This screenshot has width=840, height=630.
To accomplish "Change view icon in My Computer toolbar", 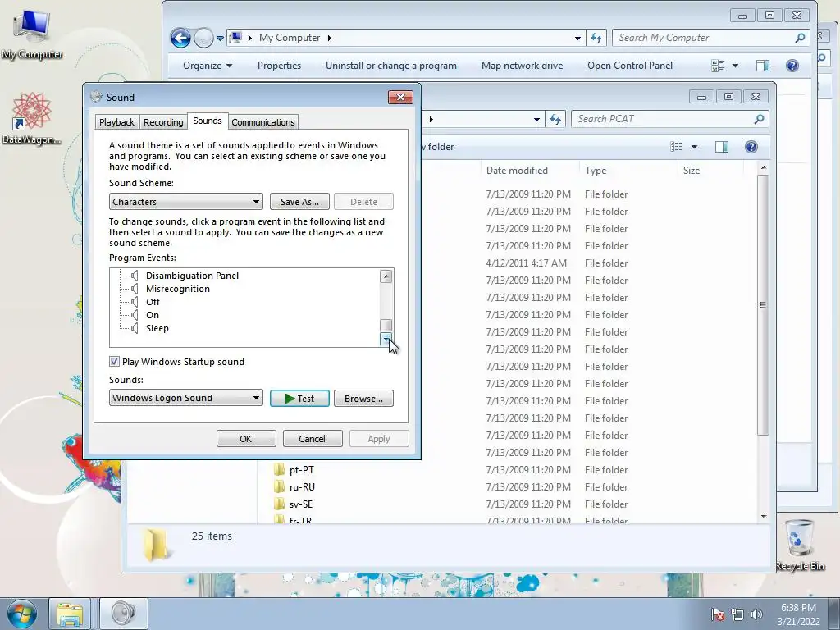I will point(718,66).
